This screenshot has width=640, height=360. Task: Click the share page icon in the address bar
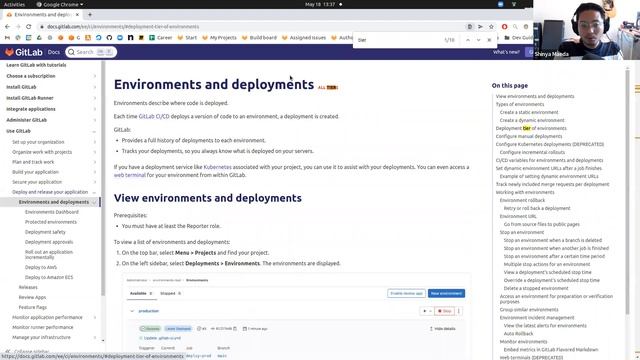[480, 27]
